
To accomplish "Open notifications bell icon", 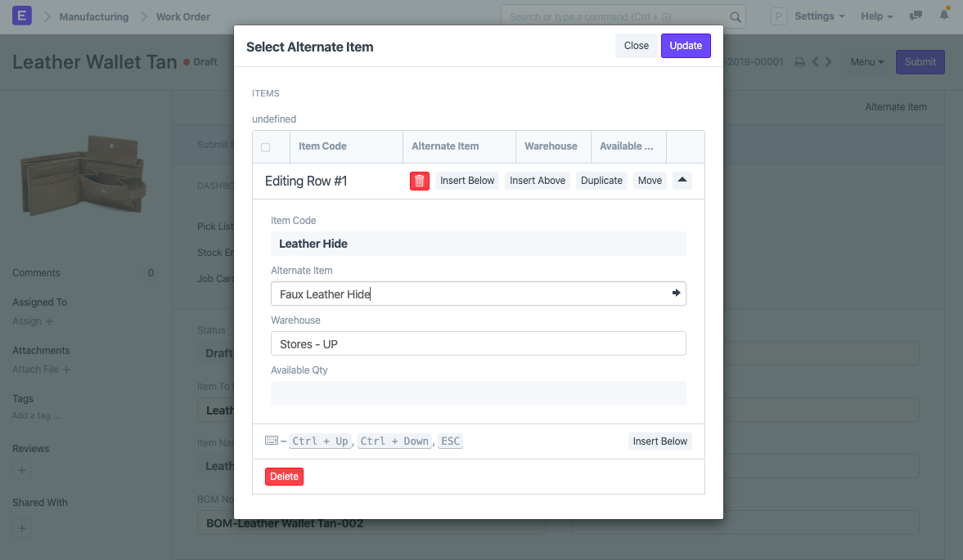I will 944,16.
